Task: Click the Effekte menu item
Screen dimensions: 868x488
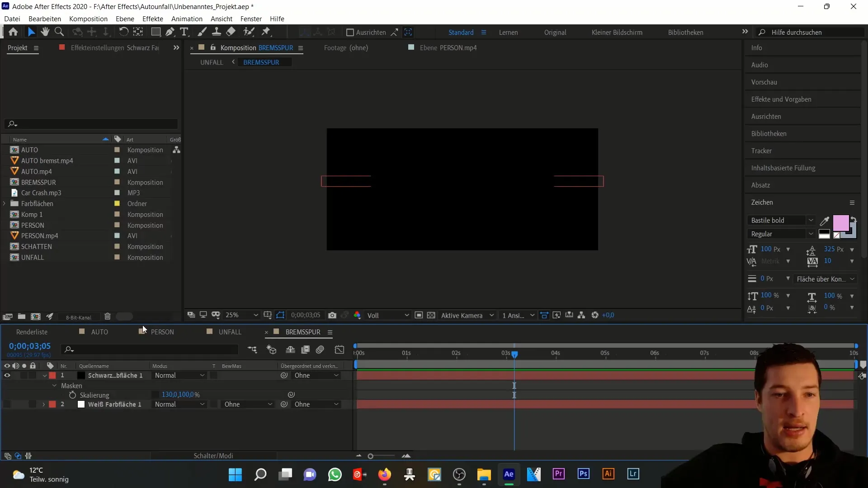Action: [x=153, y=19]
